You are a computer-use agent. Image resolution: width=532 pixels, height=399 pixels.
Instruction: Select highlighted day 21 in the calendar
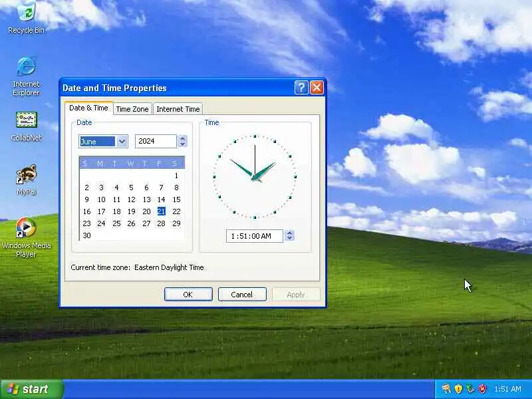click(161, 211)
